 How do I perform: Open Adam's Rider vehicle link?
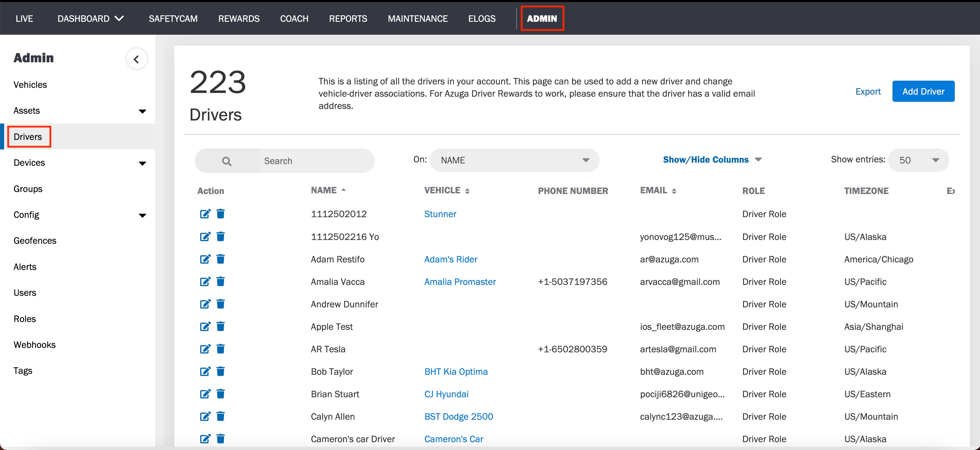click(451, 259)
